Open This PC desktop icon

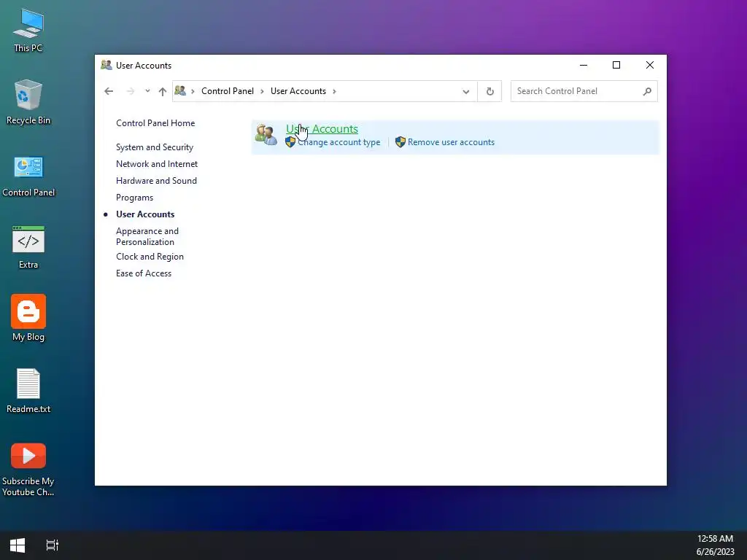pyautogui.click(x=28, y=30)
